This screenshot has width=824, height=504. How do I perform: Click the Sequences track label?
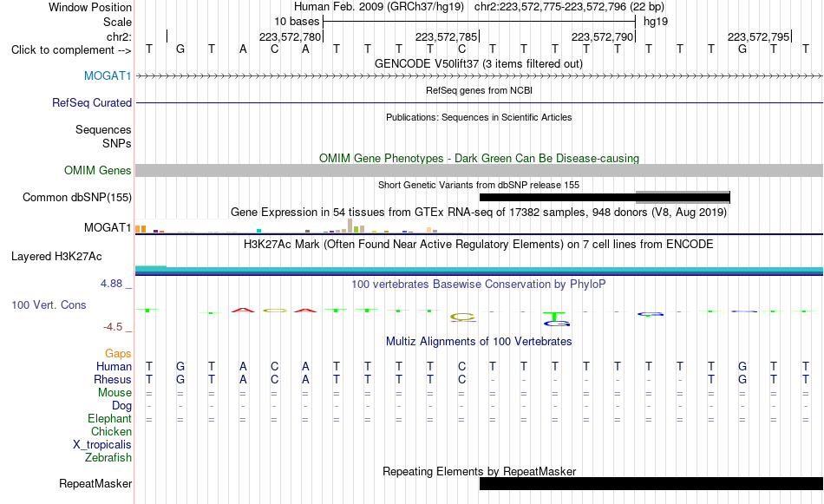(103, 129)
